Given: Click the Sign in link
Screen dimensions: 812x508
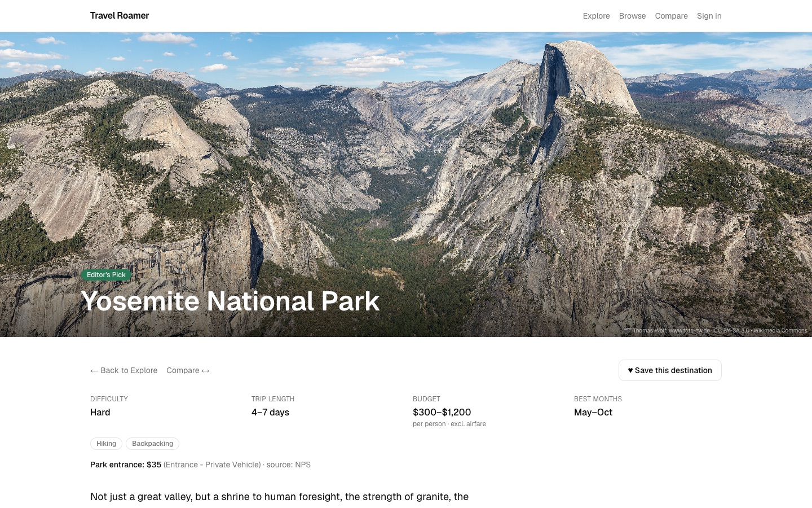Looking at the screenshot, I should [709, 16].
